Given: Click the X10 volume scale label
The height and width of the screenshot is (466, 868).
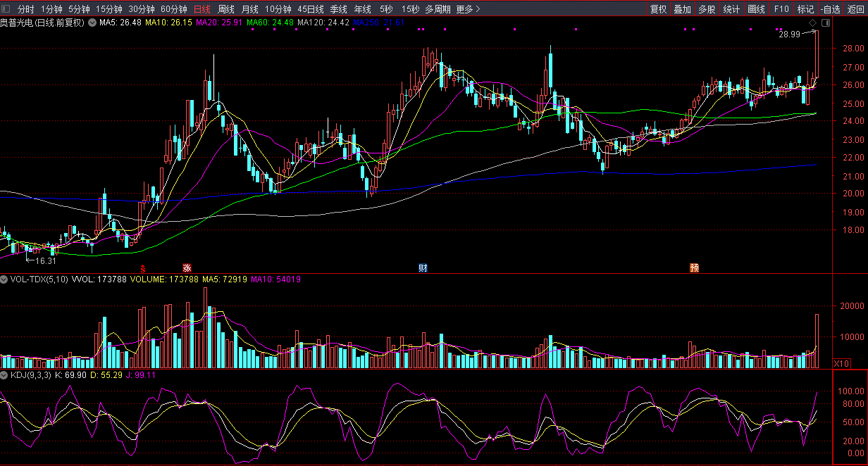Looking at the screenshot, I should (841, 364).
